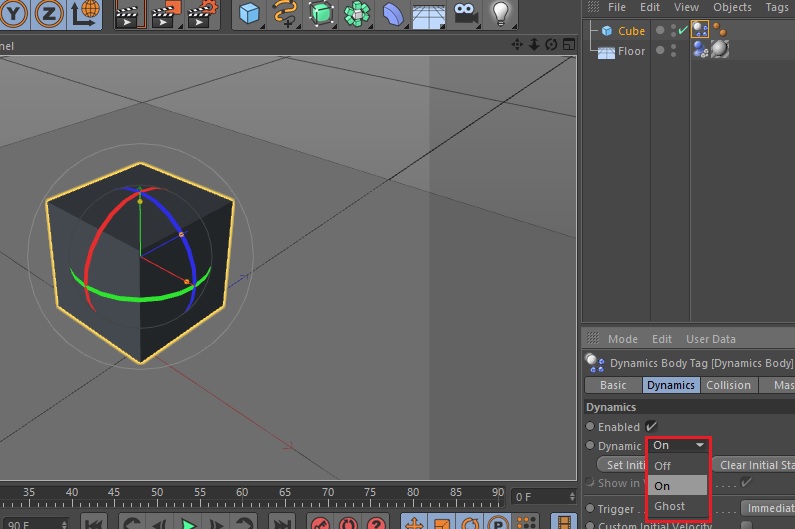
Task: Click the viewport zoom camera icon
Action: click(534, 45)
